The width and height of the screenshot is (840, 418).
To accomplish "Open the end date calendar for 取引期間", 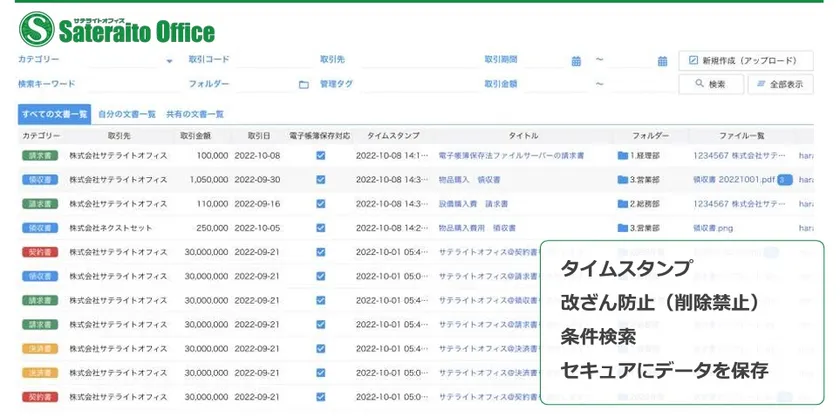I will [x=662, y=61].
